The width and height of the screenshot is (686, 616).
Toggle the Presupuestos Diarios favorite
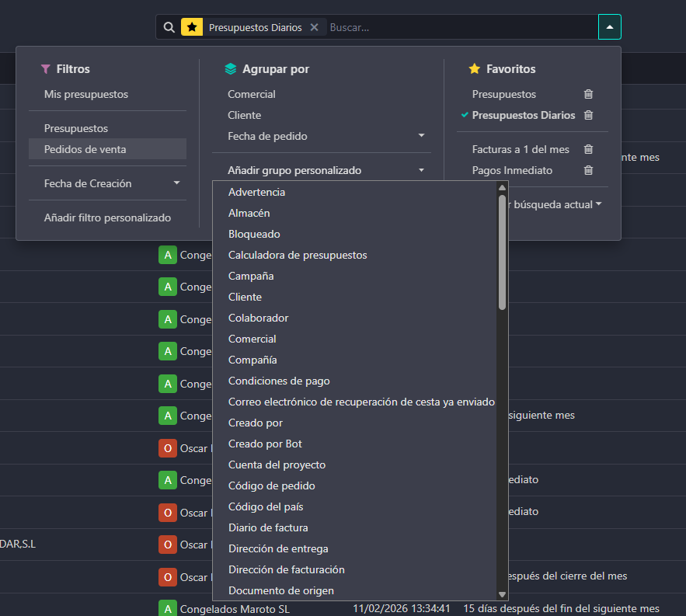(x=523, y=115)
